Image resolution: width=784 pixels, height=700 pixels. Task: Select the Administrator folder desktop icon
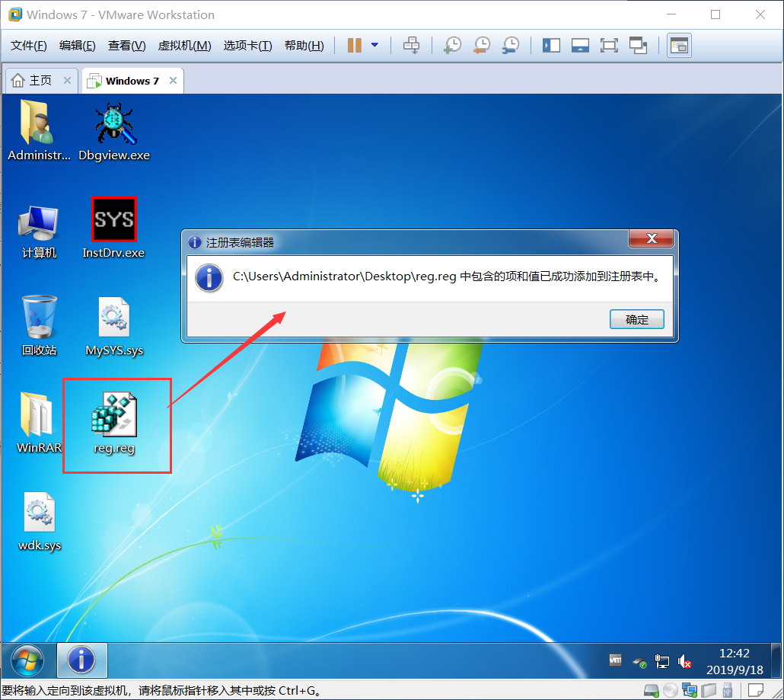click(39, 130)
